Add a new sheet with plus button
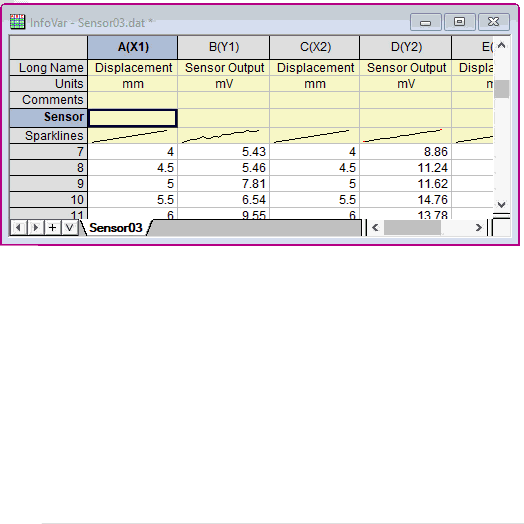The height and width of the screenshot is (524, 524). (x=52, y=228)
